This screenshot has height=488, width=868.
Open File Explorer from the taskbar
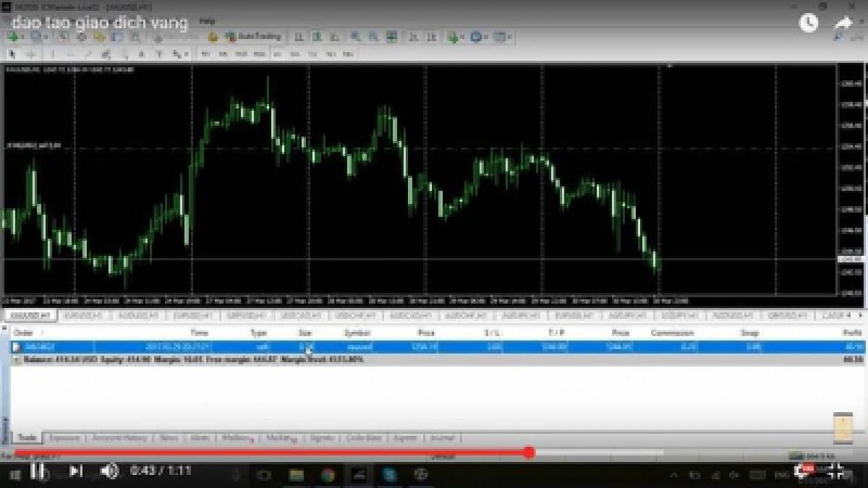point(296,474)
